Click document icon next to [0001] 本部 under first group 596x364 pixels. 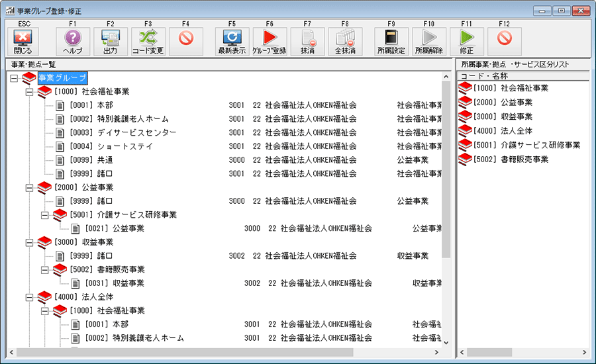tap(60, 105)
